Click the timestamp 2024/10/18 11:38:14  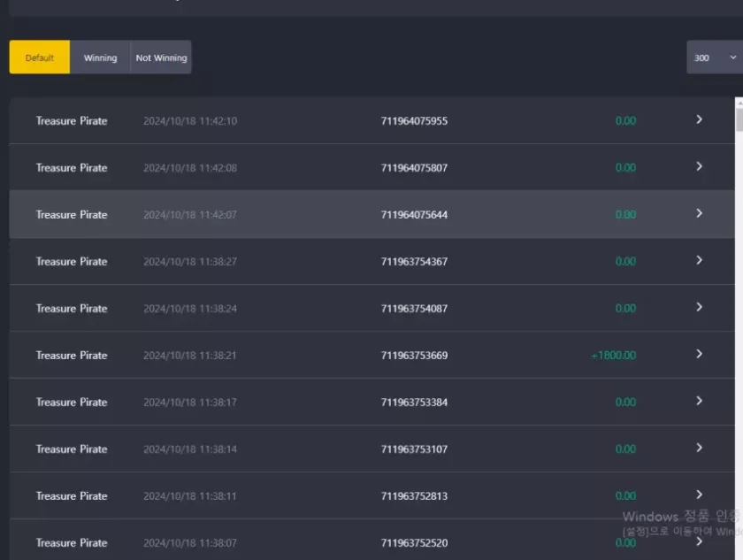click(190, 449)
